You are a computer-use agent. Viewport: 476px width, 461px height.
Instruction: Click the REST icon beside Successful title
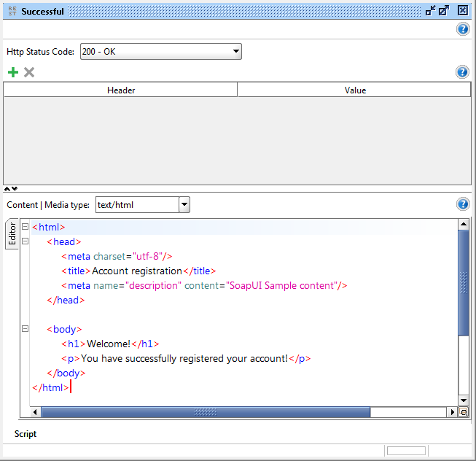[x=11, y=11]
